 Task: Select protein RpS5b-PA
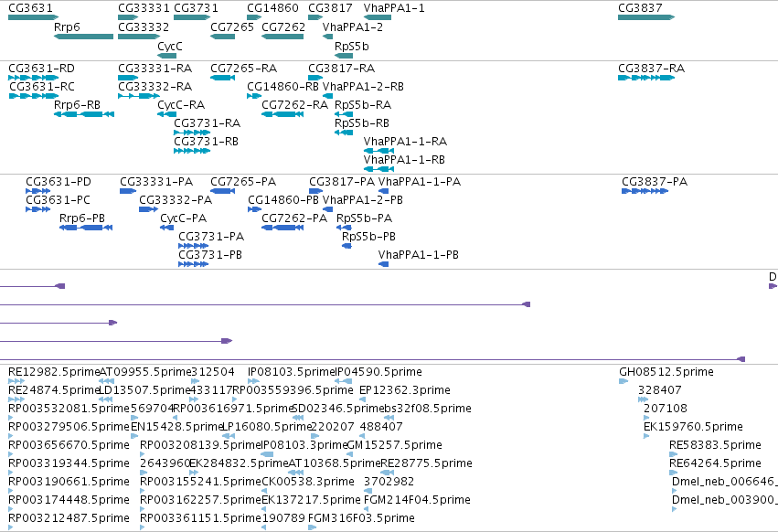364,218
